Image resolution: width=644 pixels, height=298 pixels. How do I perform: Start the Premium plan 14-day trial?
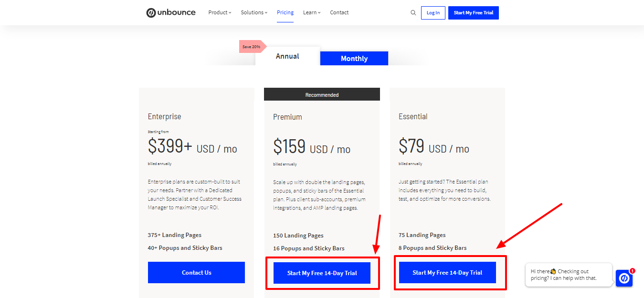point(322,273)
